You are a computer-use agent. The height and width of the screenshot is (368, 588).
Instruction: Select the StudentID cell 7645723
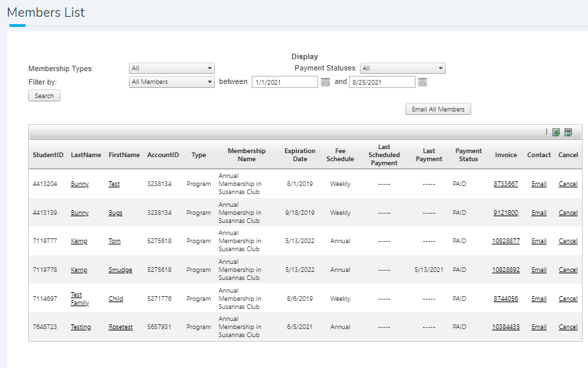45,327
